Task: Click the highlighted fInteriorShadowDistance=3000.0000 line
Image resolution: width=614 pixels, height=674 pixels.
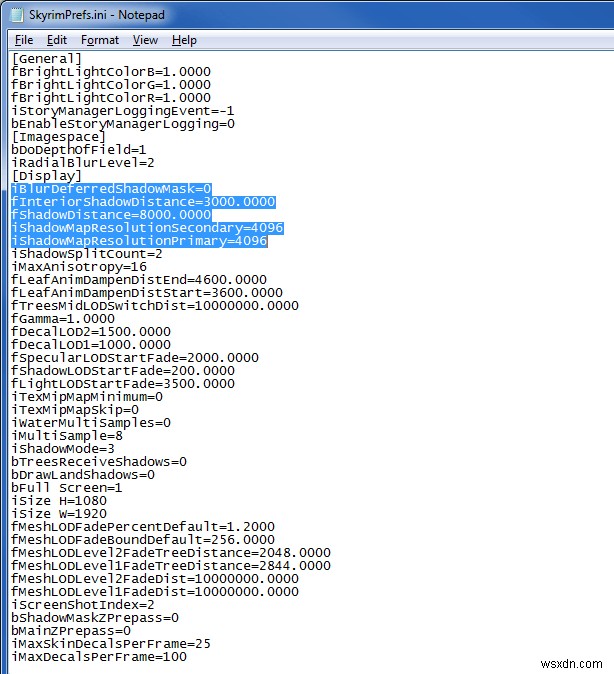Action: click(143, 202)
